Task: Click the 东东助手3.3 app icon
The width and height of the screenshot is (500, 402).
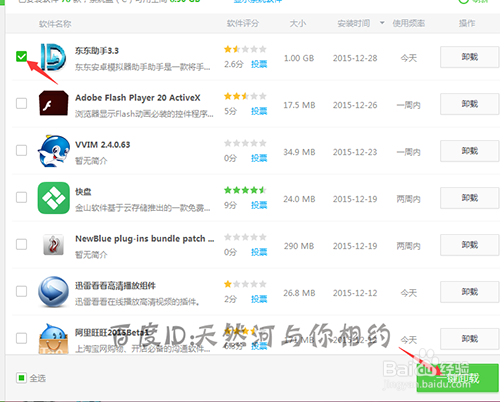Action: (53, 57)
